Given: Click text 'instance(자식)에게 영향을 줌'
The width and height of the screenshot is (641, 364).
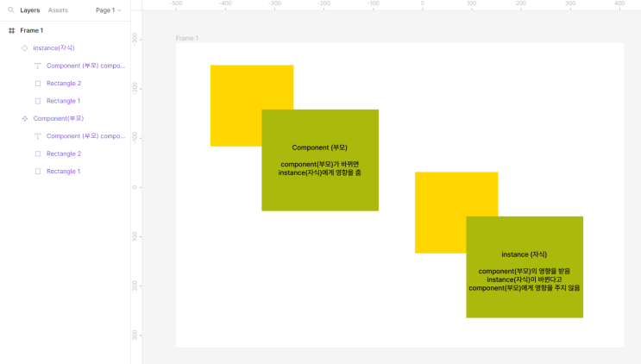Looking at the screenshot, I should point(320,173).
